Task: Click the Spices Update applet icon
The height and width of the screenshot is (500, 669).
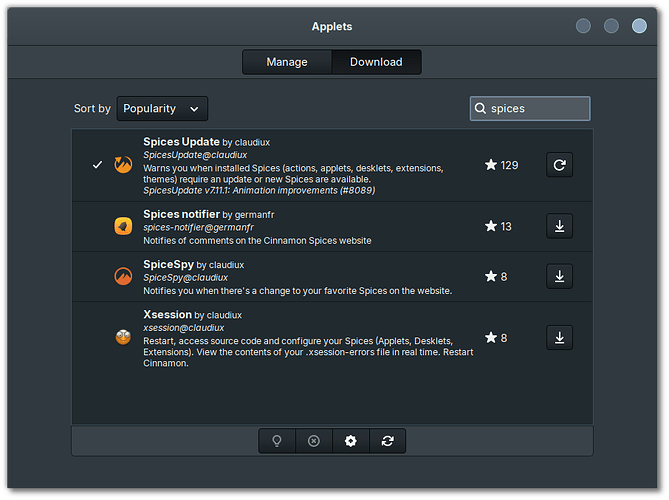Action: 123,165
